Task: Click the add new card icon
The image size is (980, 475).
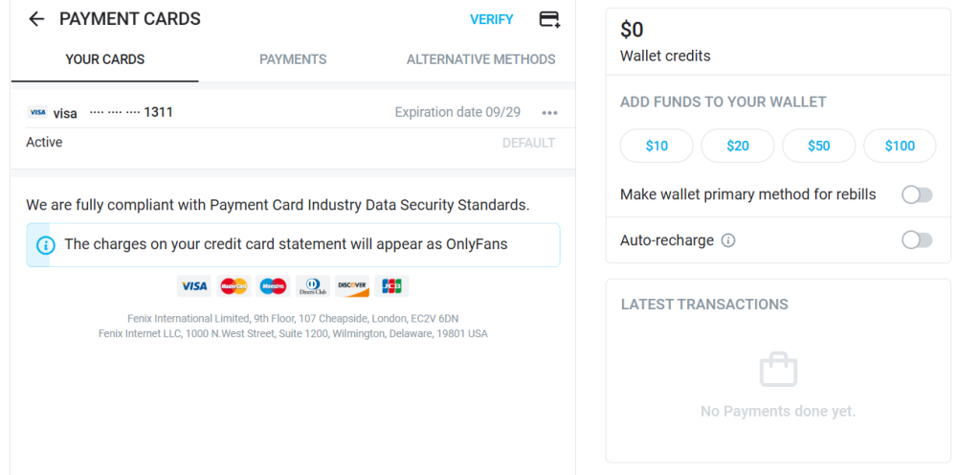Action: click(x=549, y=19)
